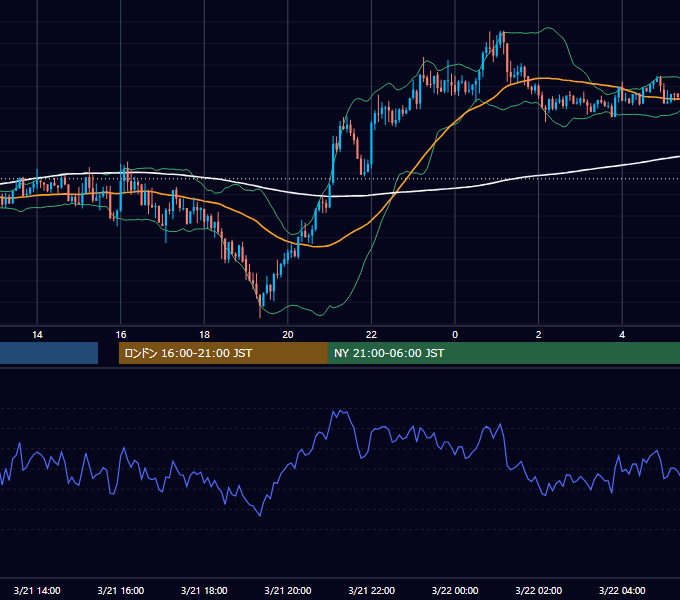Image resolution: width=680 pixels, height=600 pixels.
Task: Select the ロンドン 16:00-21:00 JST session bar
Action: (x=223, y=353)
